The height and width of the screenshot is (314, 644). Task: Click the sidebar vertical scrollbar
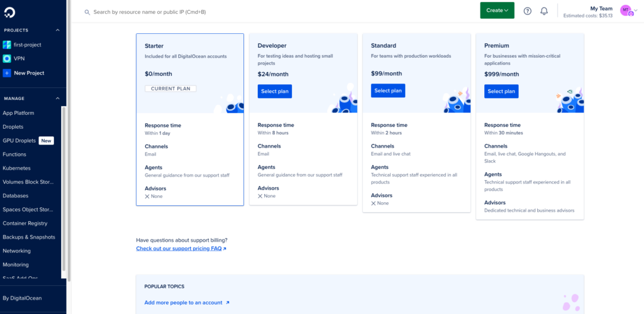[64, 188]
